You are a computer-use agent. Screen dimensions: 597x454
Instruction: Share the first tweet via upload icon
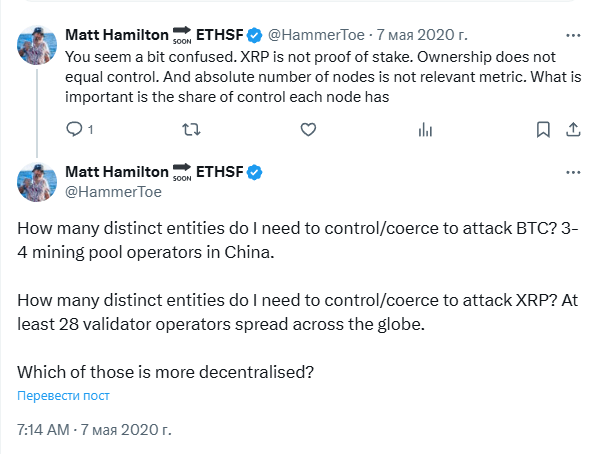(x=573, y=129)
